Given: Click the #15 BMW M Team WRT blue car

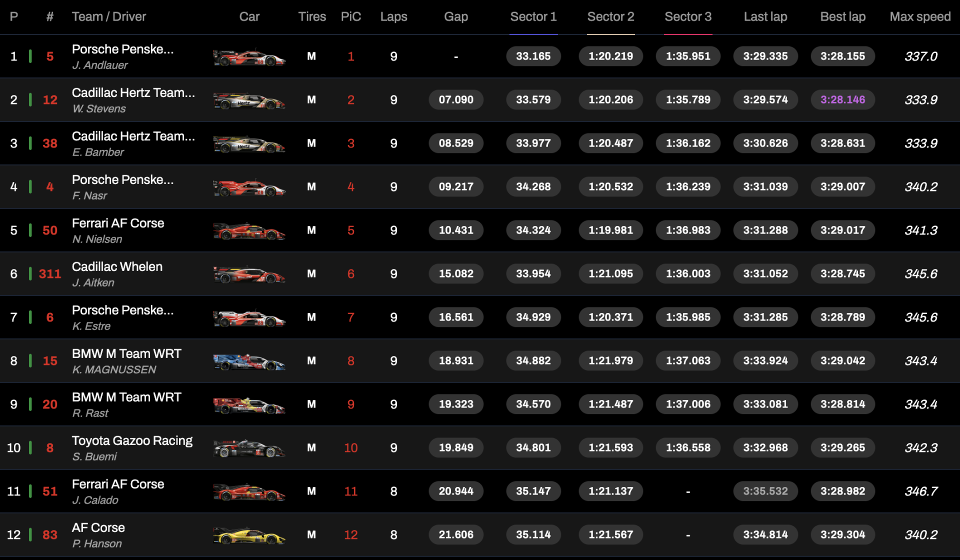Looking at the screenshot, I should (x=249, y=361).
